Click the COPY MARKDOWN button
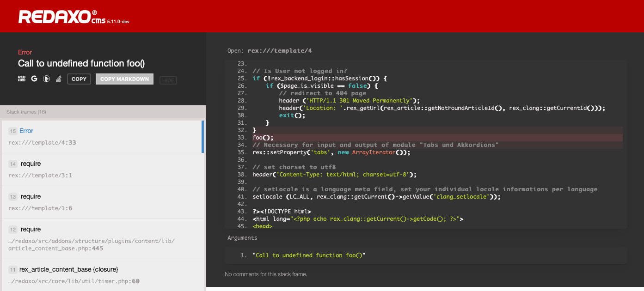This screenshot has height=291, width=644. [125, 79]
